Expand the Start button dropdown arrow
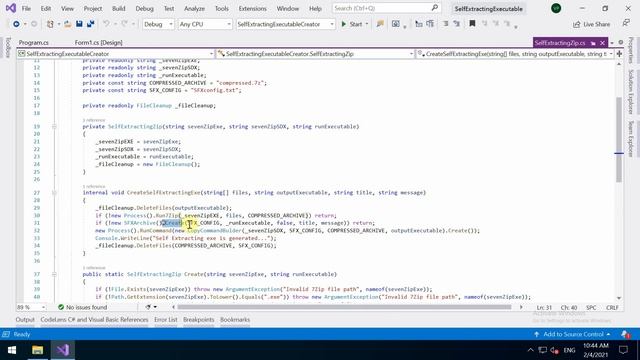640x360 pixels. coord(367,24)
